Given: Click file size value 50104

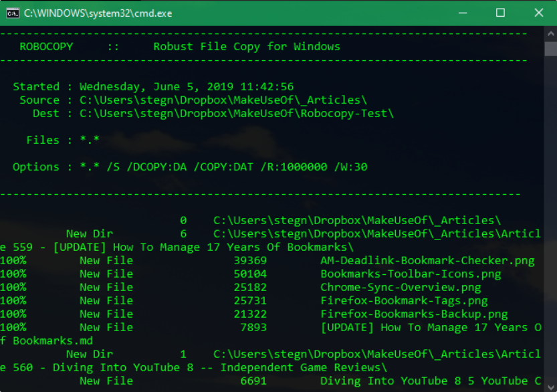Looking at the screenshot, I should (250, 274).
